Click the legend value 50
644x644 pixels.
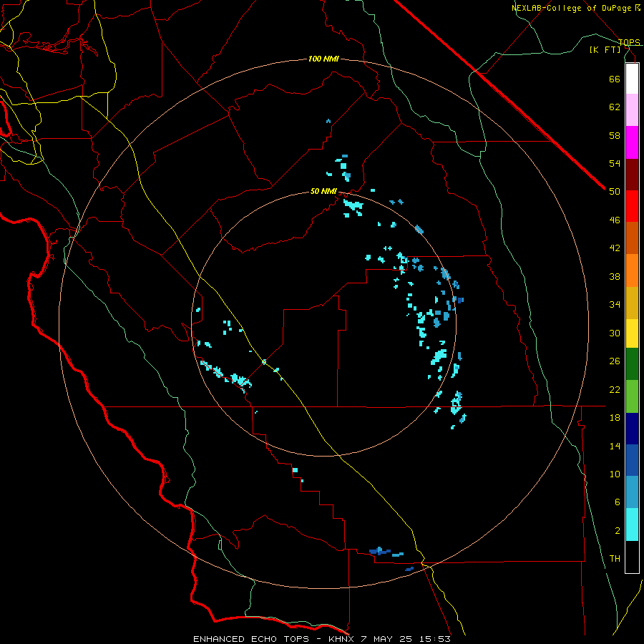615,191
